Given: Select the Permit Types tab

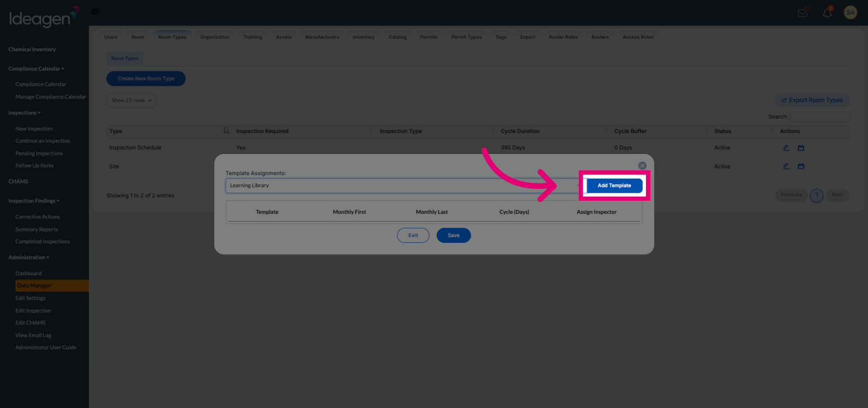Looking at the screenshot, I should 466,37.
